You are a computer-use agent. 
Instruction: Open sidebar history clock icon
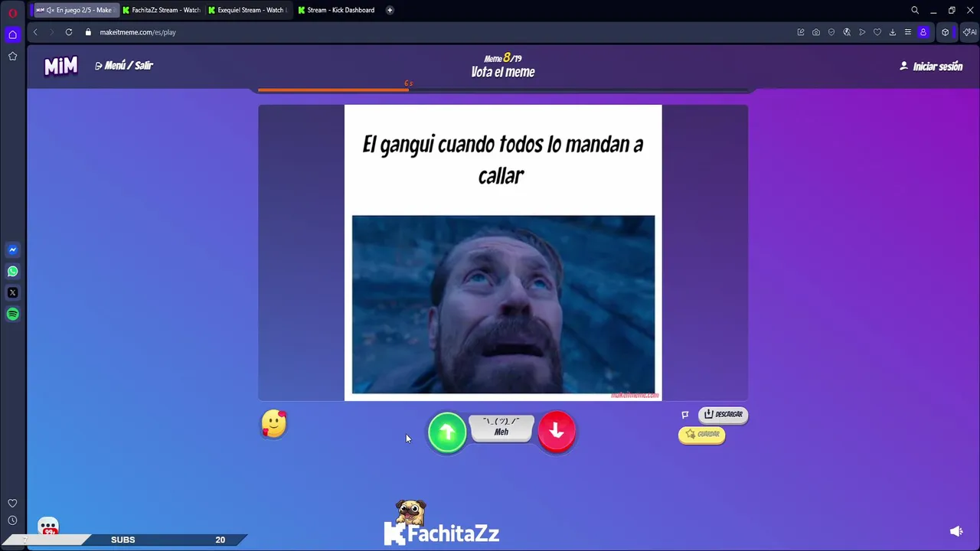[12, 520]
